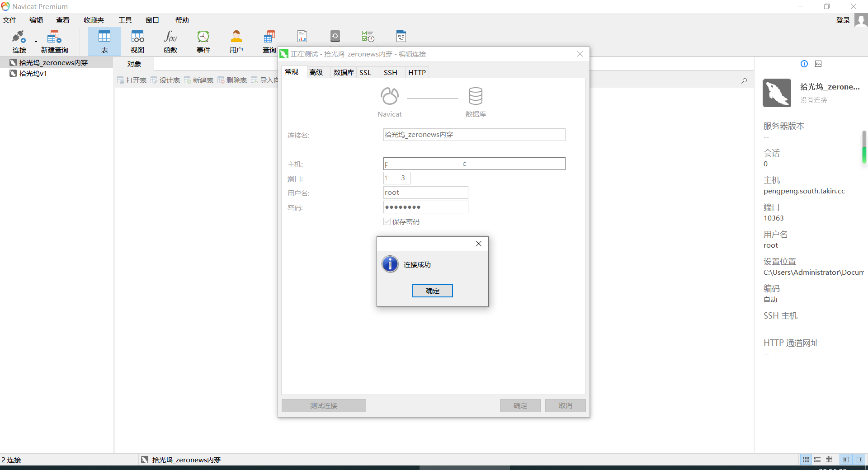Screen dimensions: 868x470
Task: Select the 查询 (Query) toolbar icon
Action: [269, 41]
